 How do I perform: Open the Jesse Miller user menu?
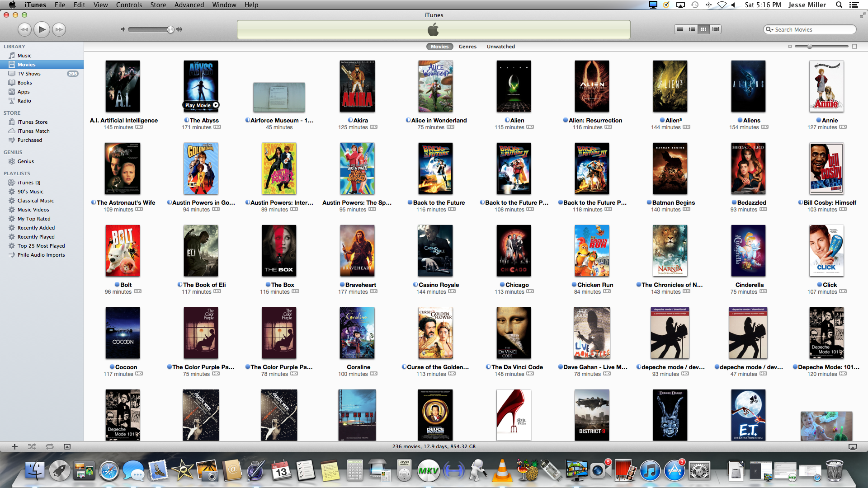coord(807,5)
